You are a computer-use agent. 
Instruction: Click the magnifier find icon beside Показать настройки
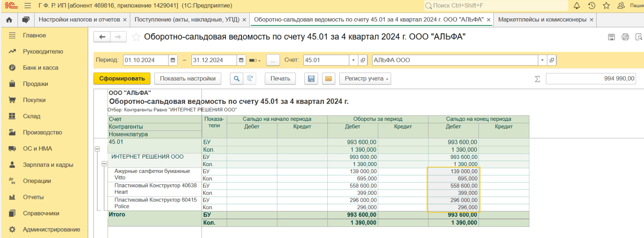click(237, 79)
